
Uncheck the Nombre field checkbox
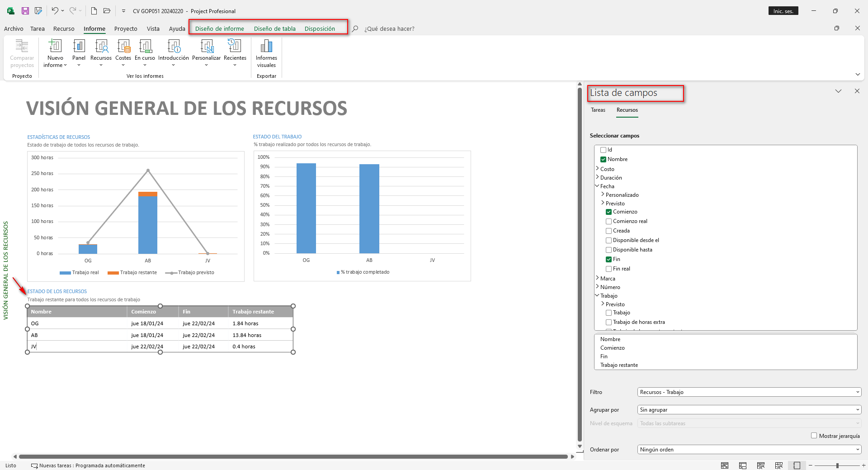point(603,160)
